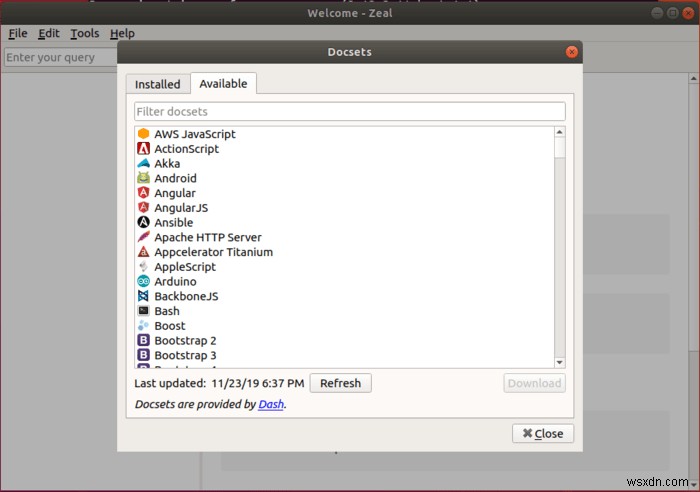Image resolution: width=700 pixels, height=492 pixels.
Task: Select the Arduino row text
Action: pyautogui.click(x=175, y=281)
